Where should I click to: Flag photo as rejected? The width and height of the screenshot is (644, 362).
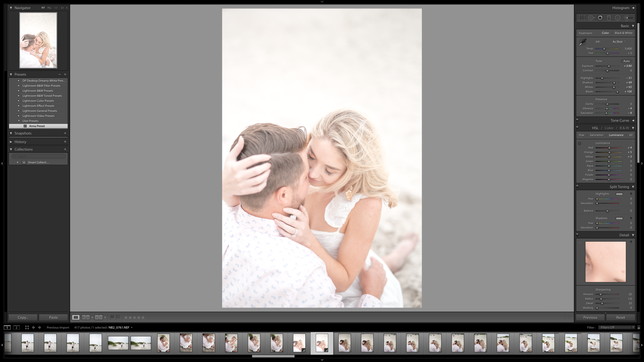pos(118,317)
